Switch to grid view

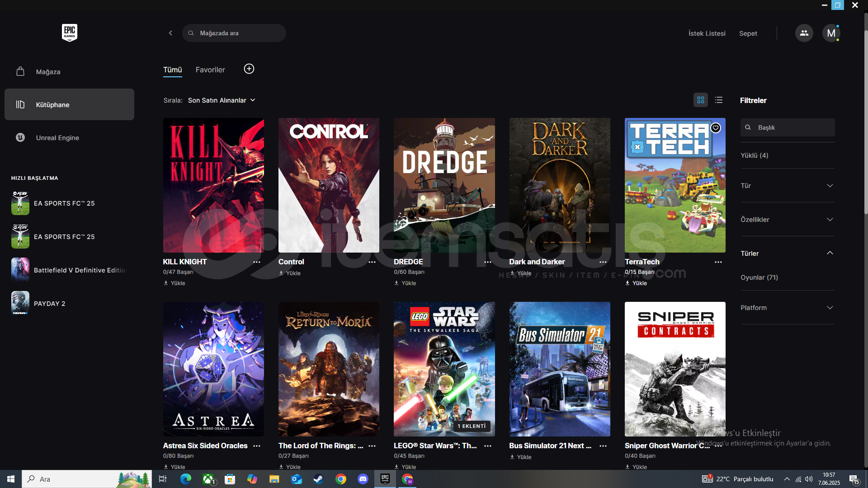click(x=701, y=100)
